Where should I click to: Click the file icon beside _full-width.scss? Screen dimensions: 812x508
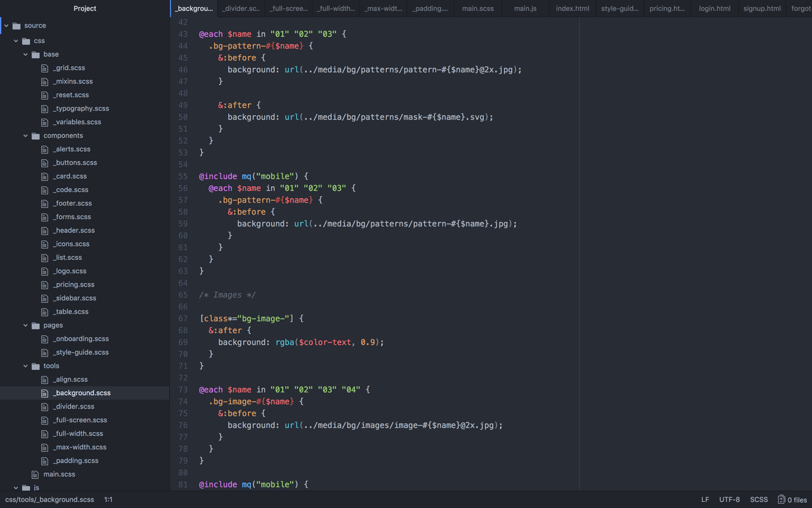click(45, 433)
